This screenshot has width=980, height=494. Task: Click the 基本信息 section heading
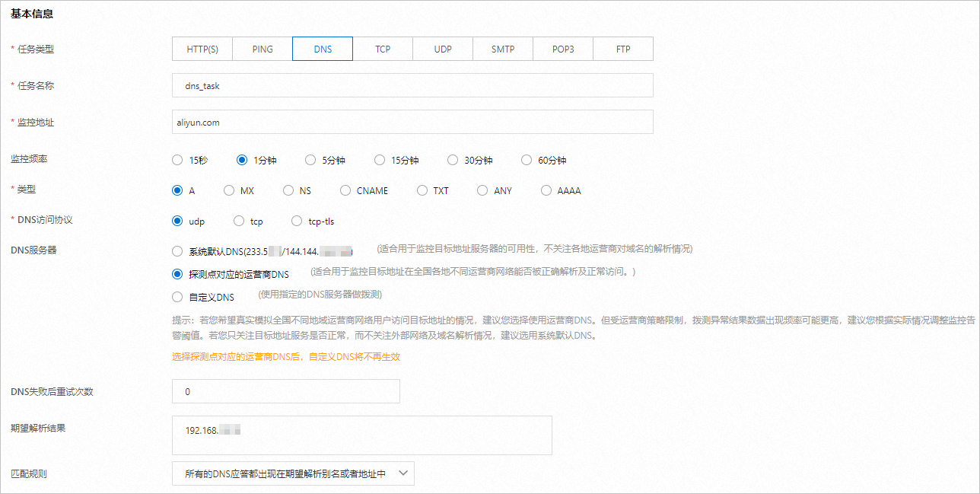[x=32, y=14]
